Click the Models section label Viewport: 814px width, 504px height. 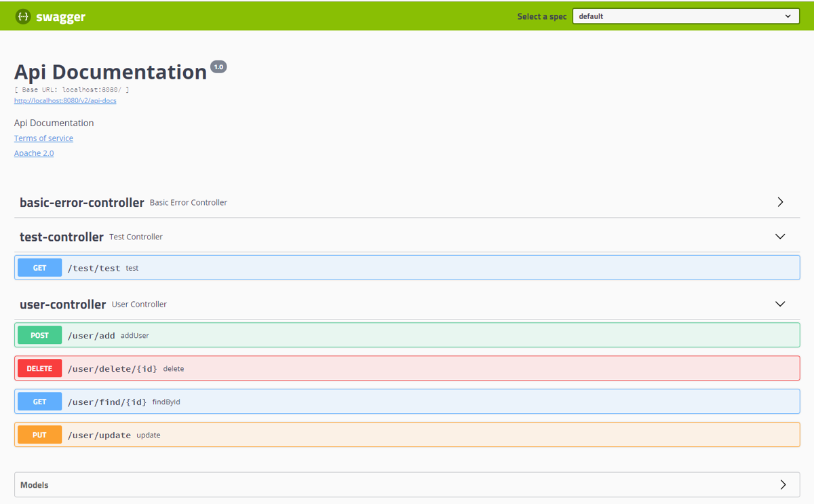[35, 485]
